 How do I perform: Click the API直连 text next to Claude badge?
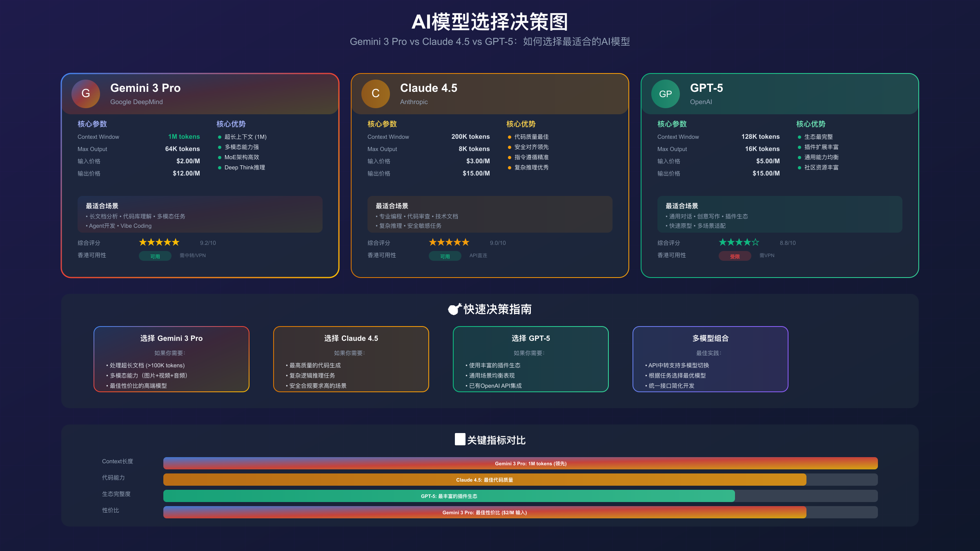478,256
